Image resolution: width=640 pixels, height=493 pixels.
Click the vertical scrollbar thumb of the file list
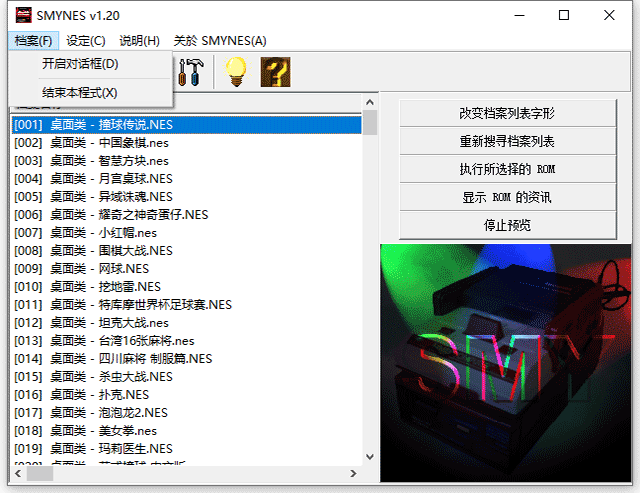(x=370, y=122)
